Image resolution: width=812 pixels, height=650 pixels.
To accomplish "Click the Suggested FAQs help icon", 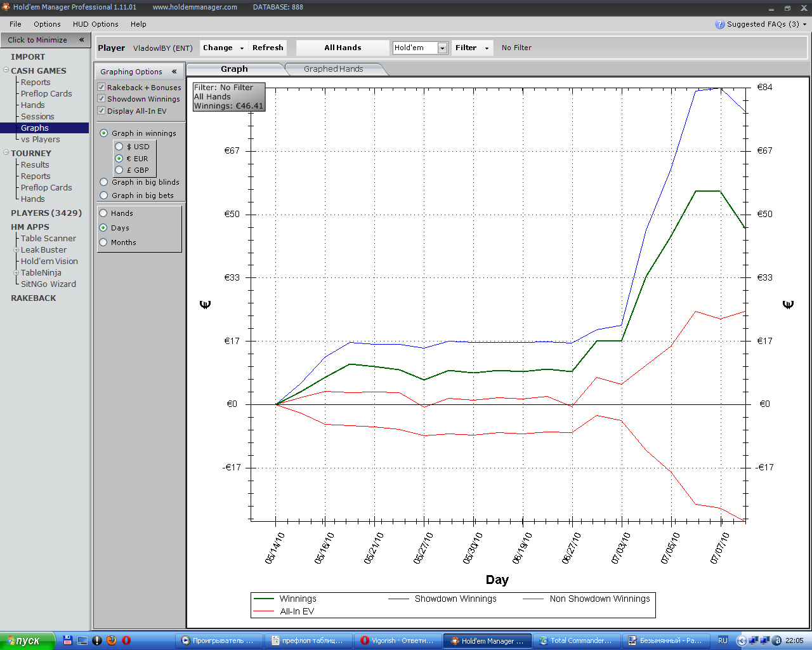I will click(719, 24).
